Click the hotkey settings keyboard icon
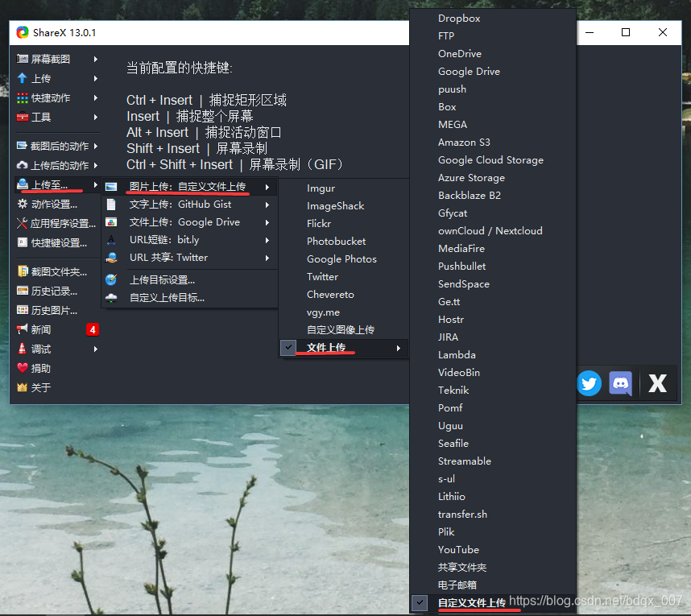Screen dimensions: 691x616 click(22, 242)
